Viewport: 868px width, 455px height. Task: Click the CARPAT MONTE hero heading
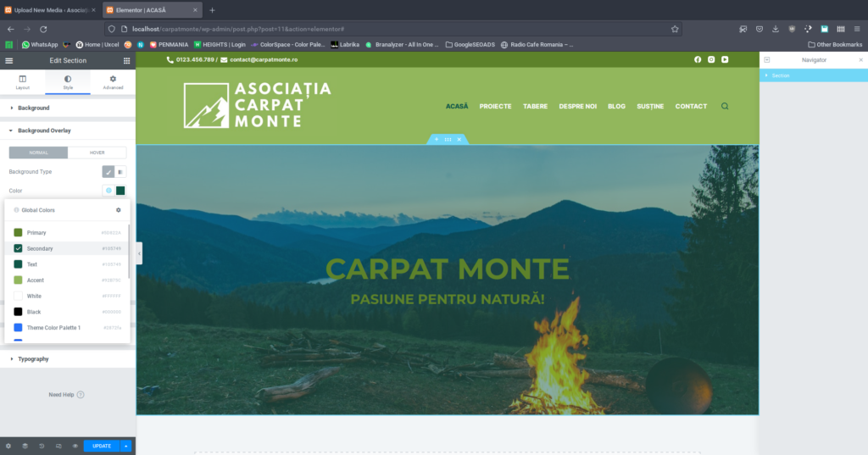[x=448, y=269]
